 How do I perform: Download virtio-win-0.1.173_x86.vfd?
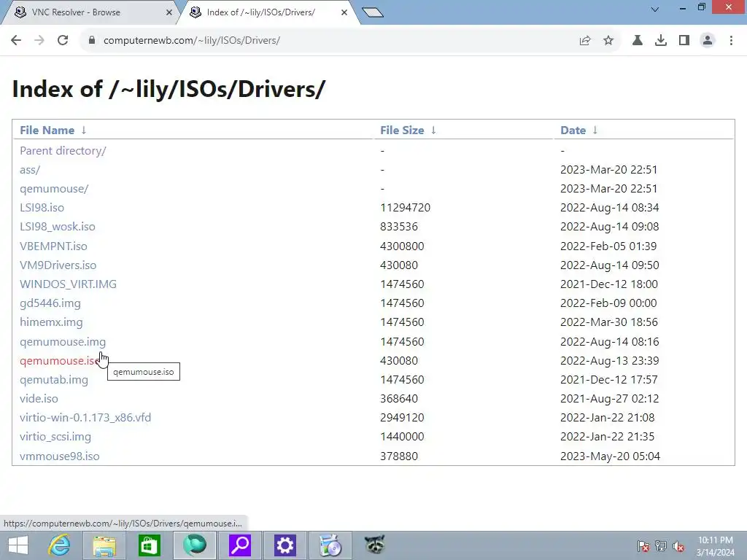[x=85, y=418]
